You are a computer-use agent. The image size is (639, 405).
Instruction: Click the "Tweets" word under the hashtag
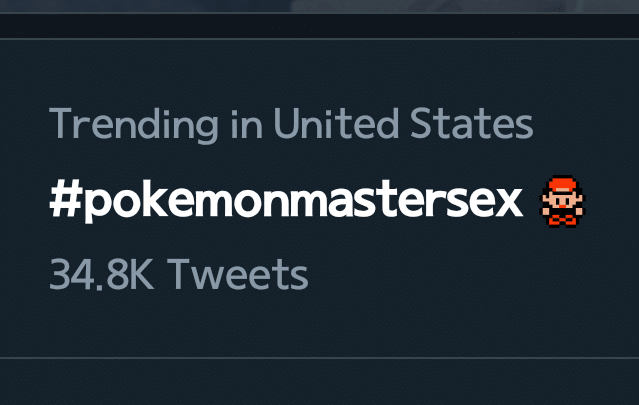coord(236,273)
